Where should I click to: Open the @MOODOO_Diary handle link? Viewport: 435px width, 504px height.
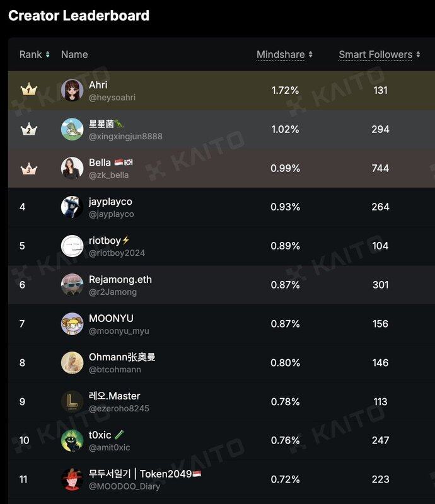[x=124, y=486]
